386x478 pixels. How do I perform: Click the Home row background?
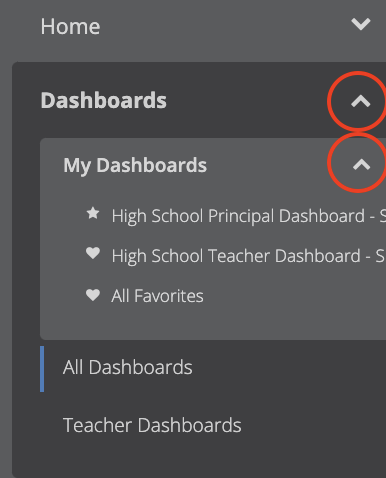click(213, 27)
